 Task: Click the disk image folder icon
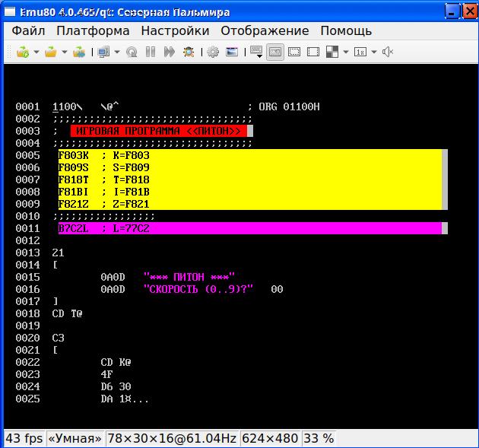tap(78, 52)
